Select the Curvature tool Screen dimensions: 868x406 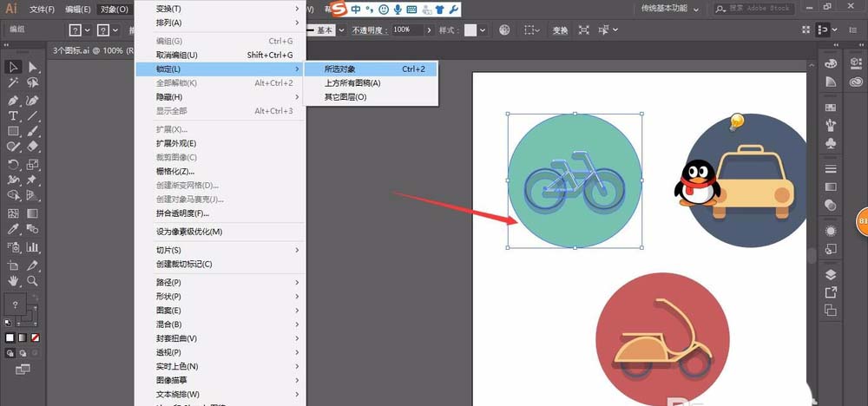click(x=33, y=101)
